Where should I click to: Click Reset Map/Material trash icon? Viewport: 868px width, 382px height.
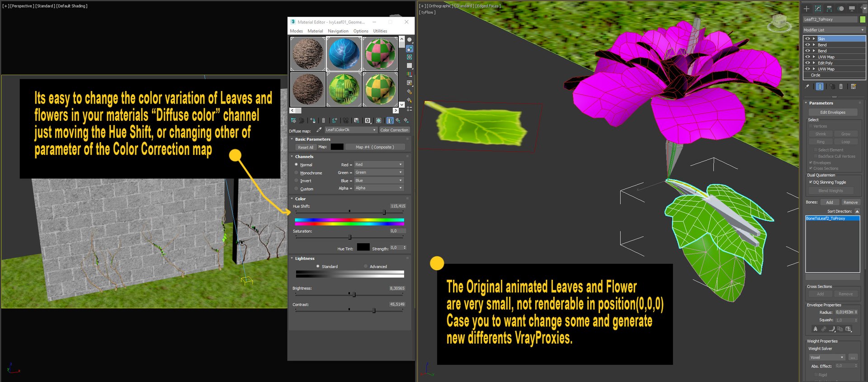tap(323, 120)
